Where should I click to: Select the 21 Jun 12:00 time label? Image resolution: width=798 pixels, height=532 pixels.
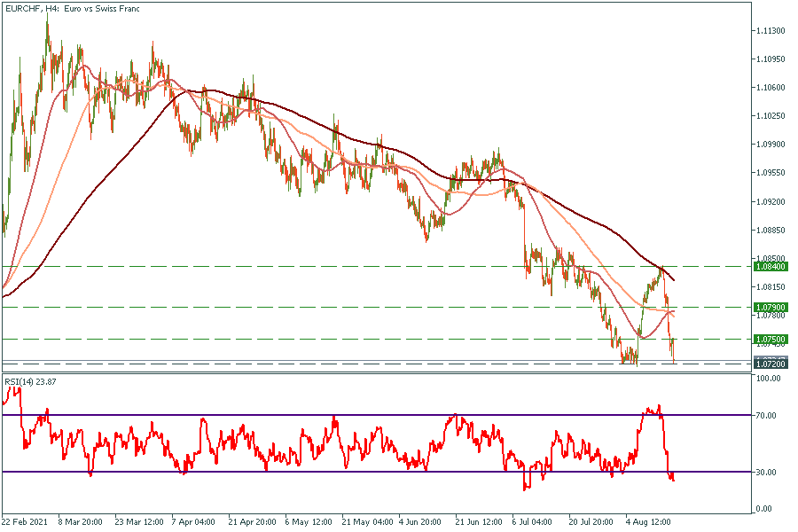click(x=477, y=523)
